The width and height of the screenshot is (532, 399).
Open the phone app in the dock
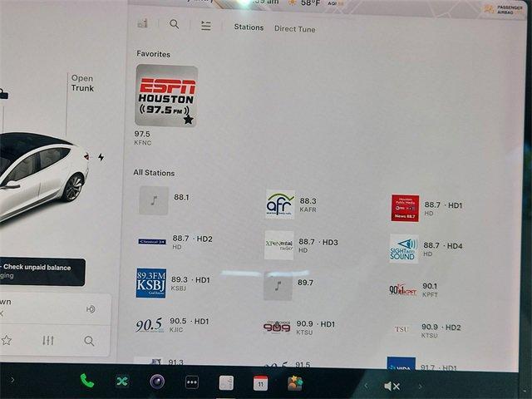(x=87, y=382)
